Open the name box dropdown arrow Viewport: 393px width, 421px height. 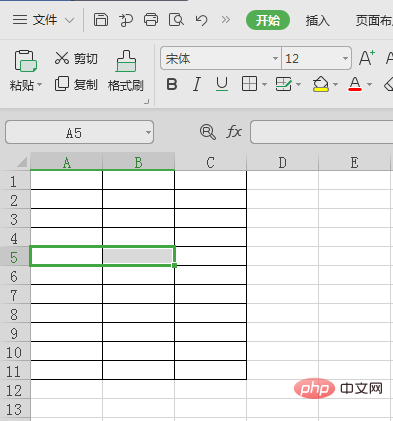pos(148,133)
